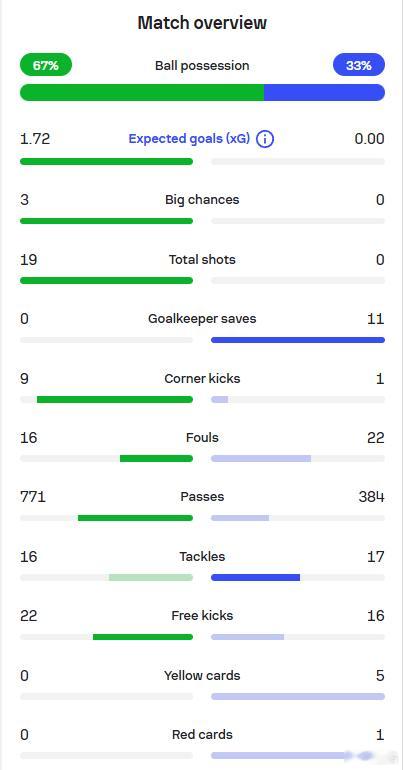
Task: Click the Red cards stat label
Action: coord(202,735)
